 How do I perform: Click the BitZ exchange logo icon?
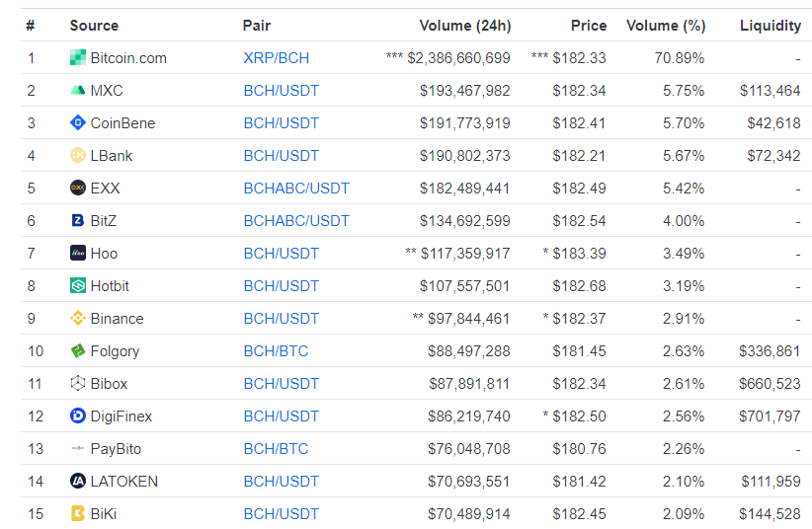coord(78,220)
